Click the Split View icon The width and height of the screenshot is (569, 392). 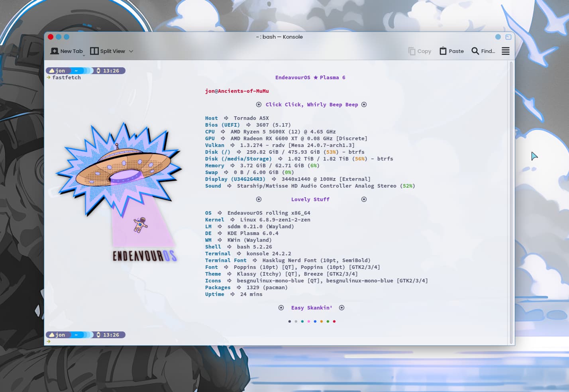(x=94, y=51)
